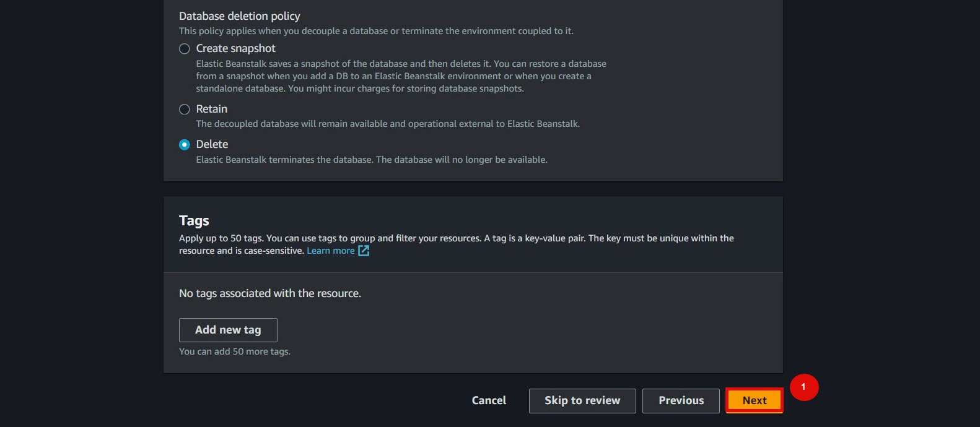Click the Add new tag button
Image resolution: width=980 pixels, height=427 pixels.
[228, 330]
